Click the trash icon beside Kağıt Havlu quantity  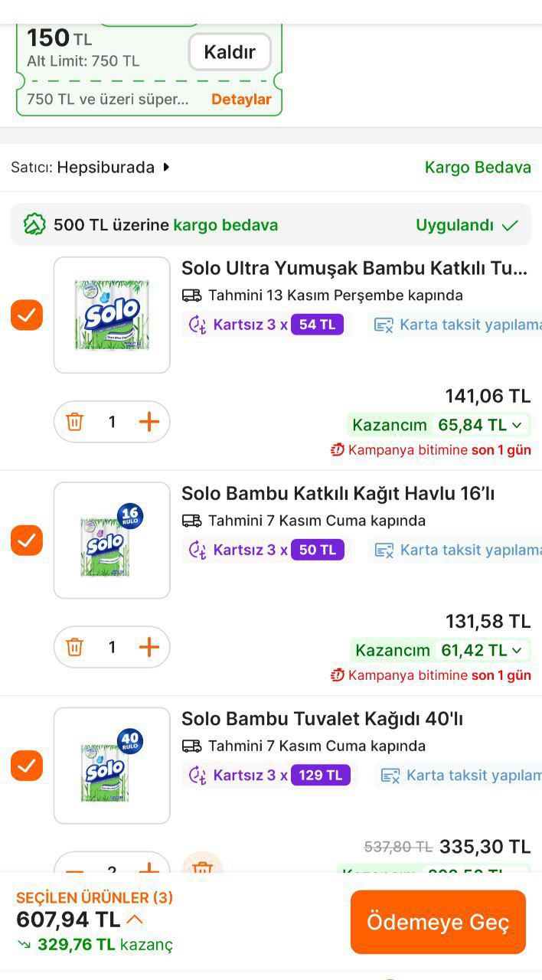[74, 647]
